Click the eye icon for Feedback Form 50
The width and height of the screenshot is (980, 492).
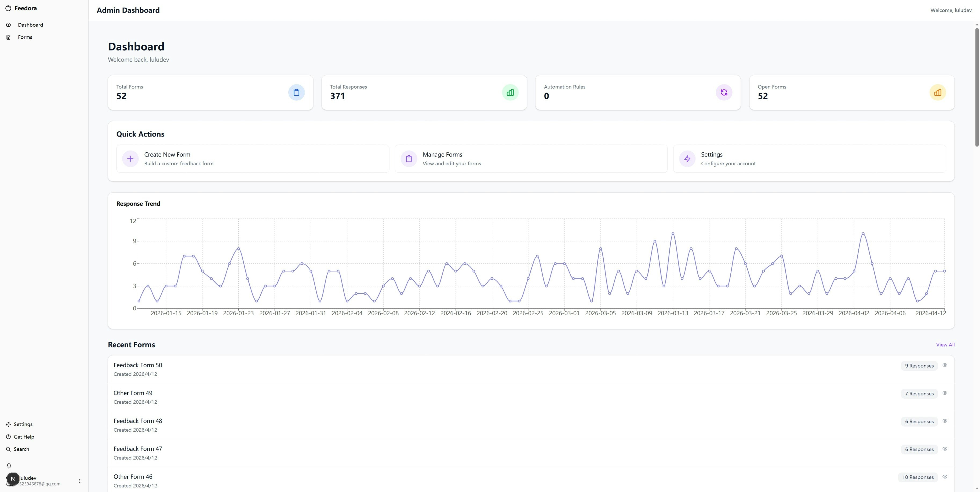pos(945,365)
